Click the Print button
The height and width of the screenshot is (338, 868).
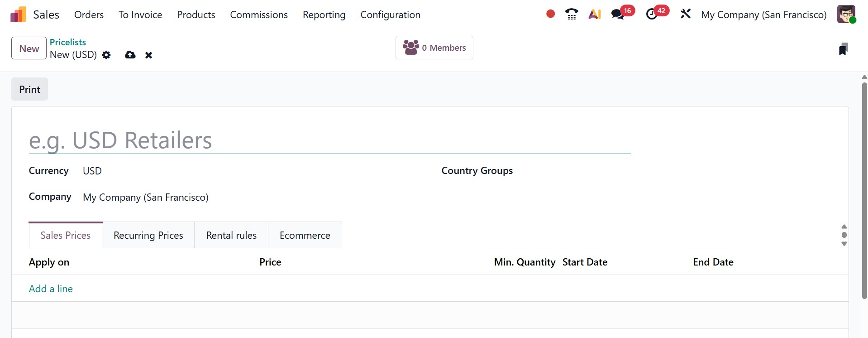[29, 89]
